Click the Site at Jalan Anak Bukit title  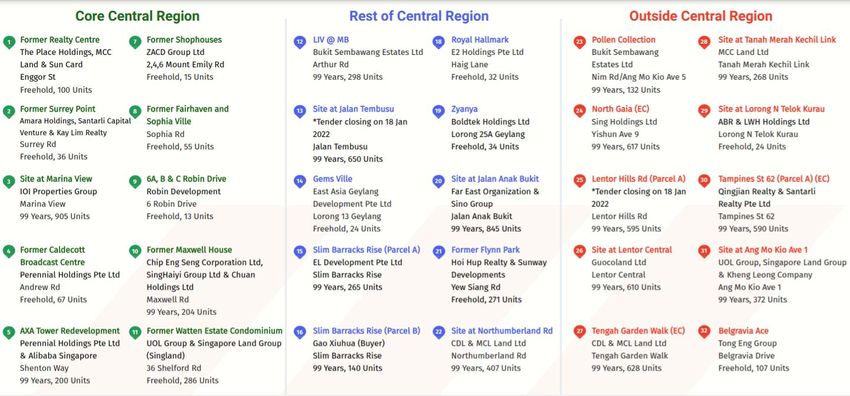pyautogui.click(x=495, y=179)
